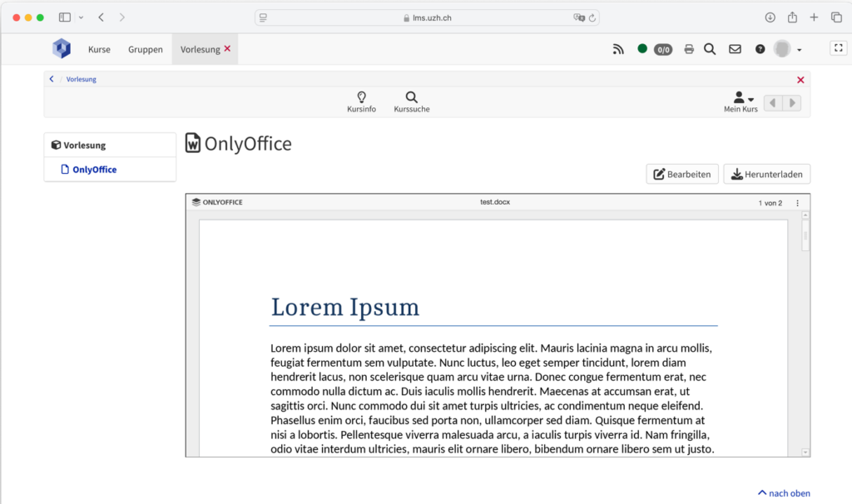Download test.docx via Herunterladen
This screenshot has width=852, height=504.
tap(766, 174)
